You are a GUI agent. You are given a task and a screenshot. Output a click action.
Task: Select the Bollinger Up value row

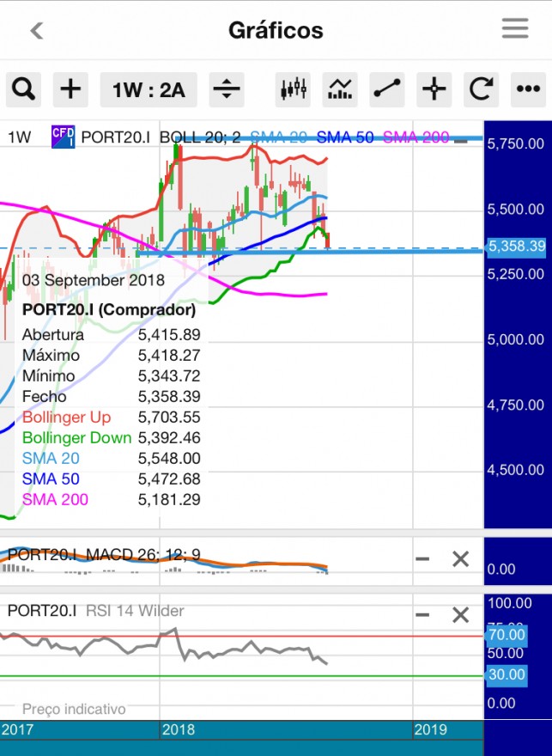(112, 417)
